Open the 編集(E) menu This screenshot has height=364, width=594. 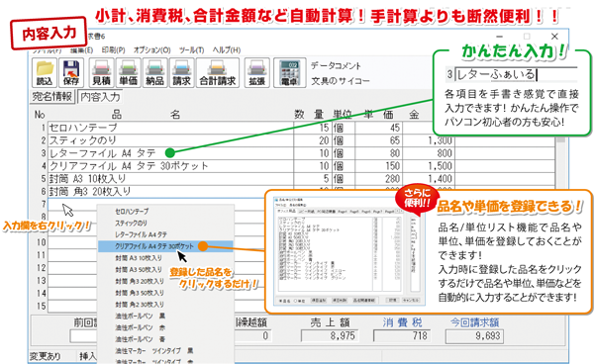[x=81, y=49]
